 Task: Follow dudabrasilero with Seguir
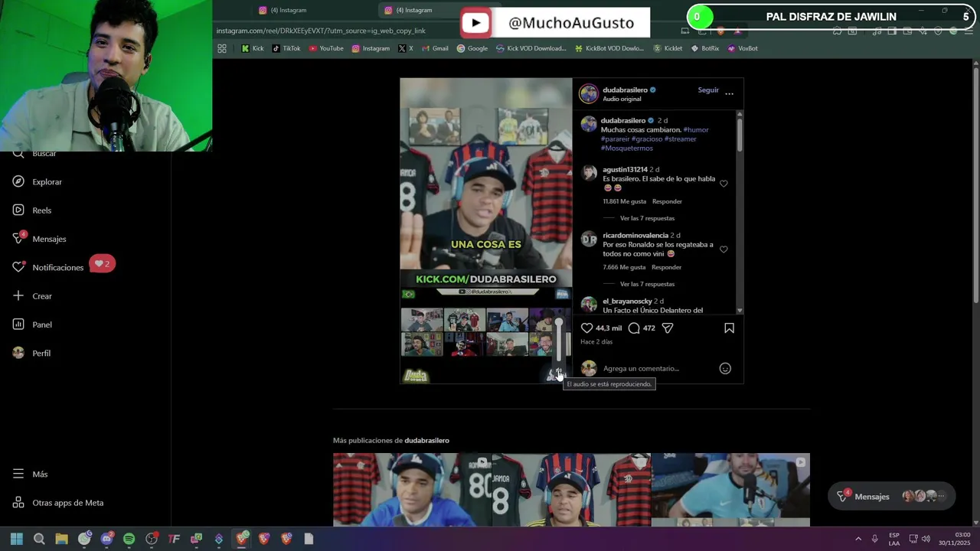(708, 90)
